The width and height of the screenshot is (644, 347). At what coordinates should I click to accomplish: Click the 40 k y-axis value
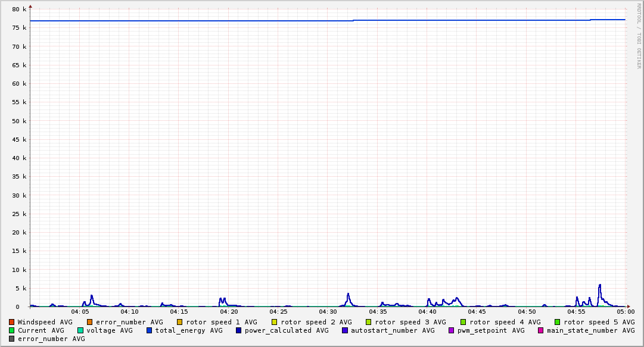pyautogui.click(x=20, y=158)
